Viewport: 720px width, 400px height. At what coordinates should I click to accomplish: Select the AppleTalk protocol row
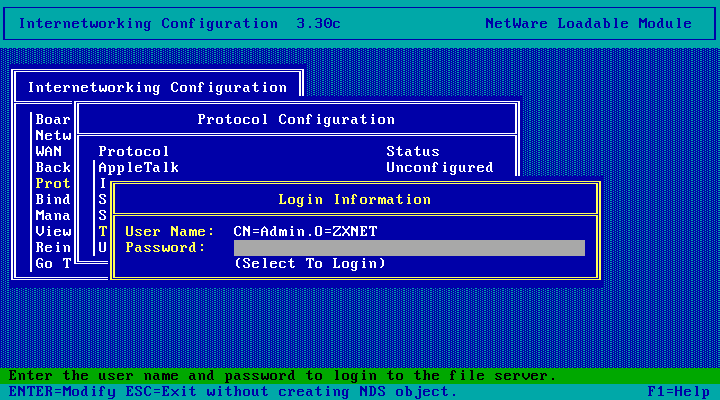click(x=296, y=168)
